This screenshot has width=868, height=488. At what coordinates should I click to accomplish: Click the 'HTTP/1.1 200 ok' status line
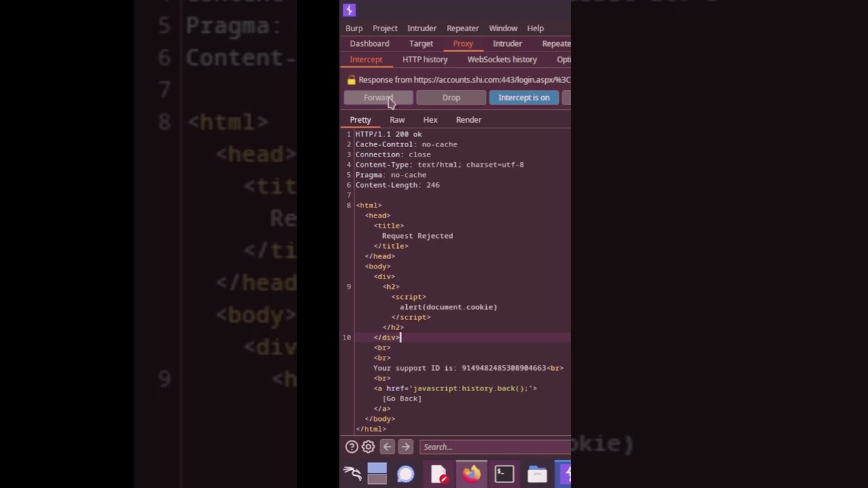point(389,134)
